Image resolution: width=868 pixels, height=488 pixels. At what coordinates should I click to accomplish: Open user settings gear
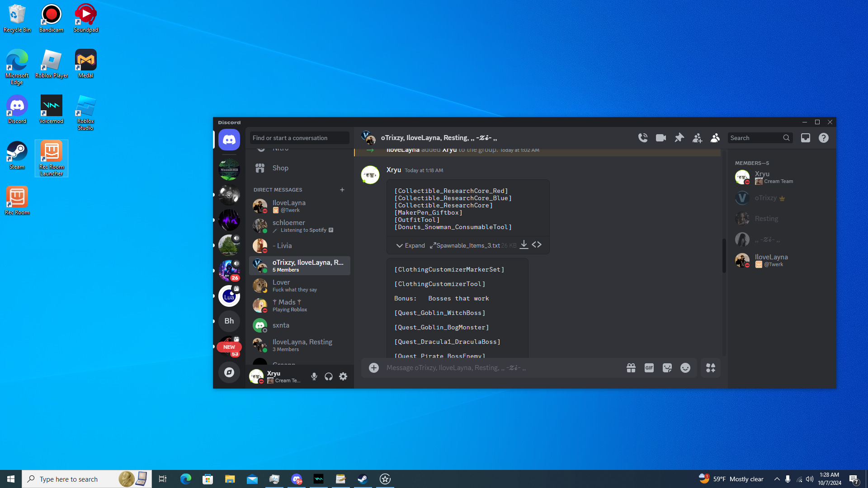(x=343, y=376)
